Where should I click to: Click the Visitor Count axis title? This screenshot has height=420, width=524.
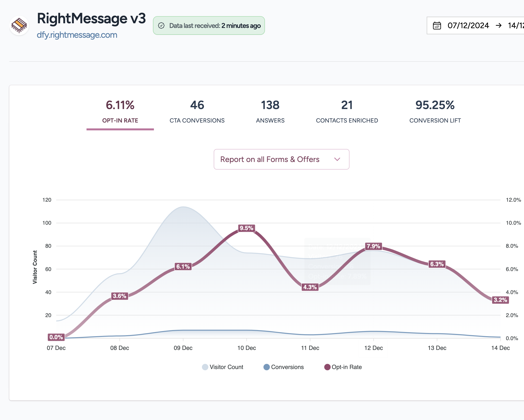35,267
